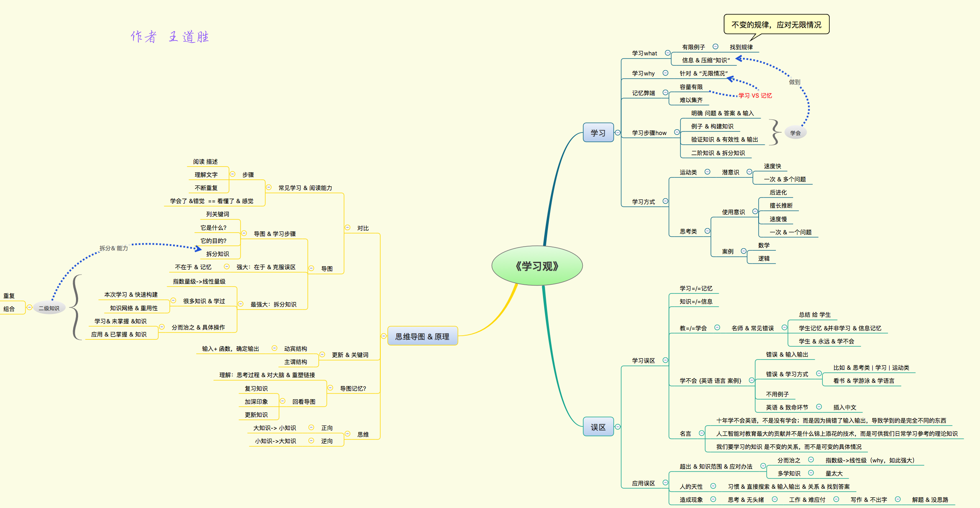Select the 有限例子 topic
Viewport: 980px width, 508px height.
[x=693, y=47]
